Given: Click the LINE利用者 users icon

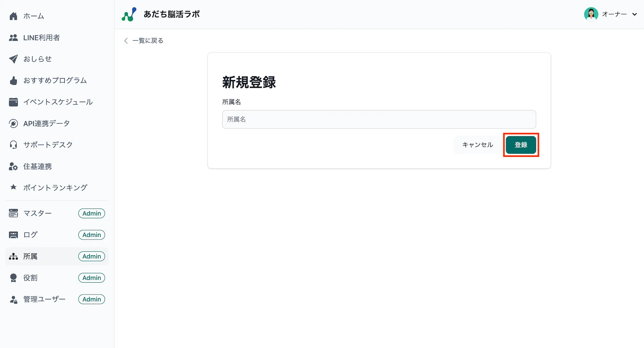Looking at the screenshot, I should click(x=14, y=38).
